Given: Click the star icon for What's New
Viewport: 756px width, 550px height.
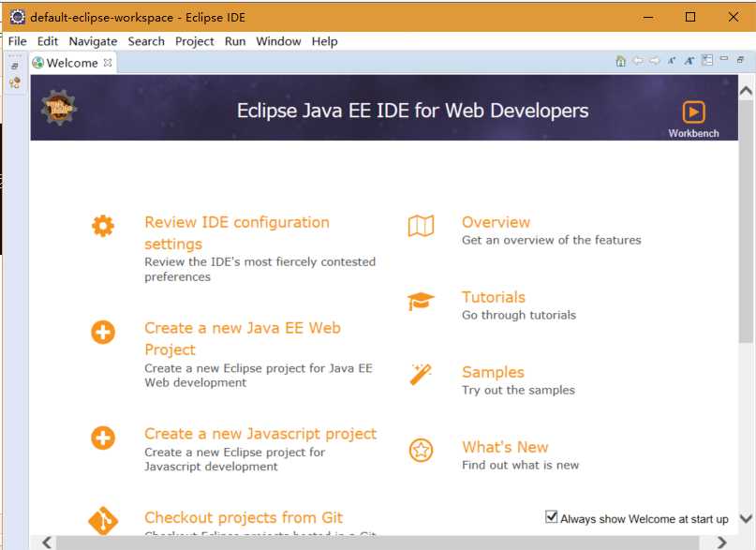Looking at the screenshot, I should tap(421, 451).
